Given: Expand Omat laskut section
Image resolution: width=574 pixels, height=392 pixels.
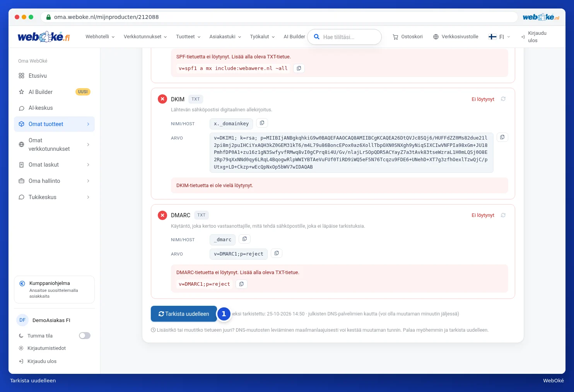Looking at the screenshot, I should tap(54, 165).
